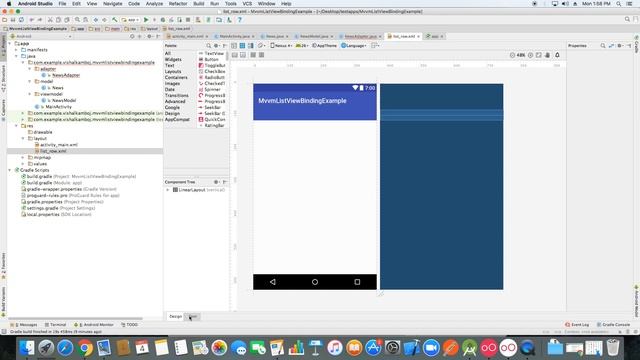Search the Palette with its magnifier icon

tap(209, 46)
